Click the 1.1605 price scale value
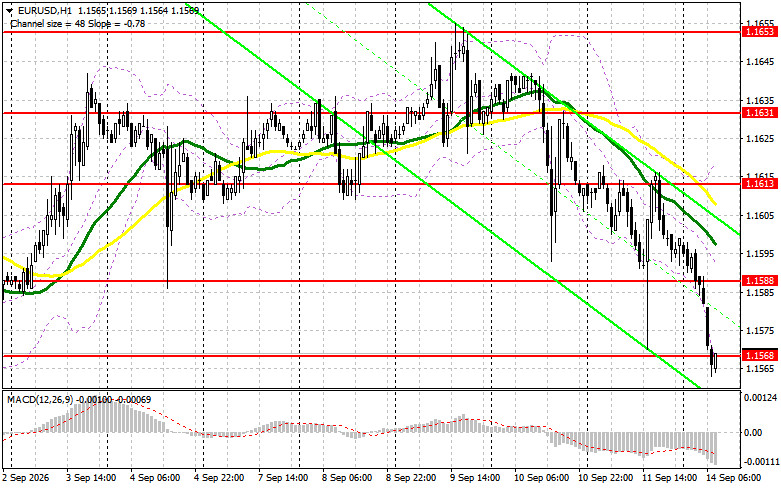Viewport: 781px width, 489px height. [x=760, y=216]
